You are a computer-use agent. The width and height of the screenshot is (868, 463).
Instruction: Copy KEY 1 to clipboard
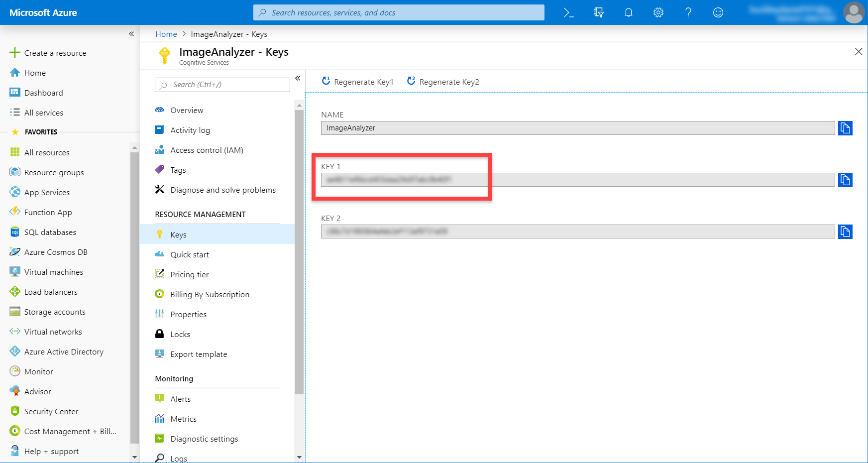coord(845,180)
